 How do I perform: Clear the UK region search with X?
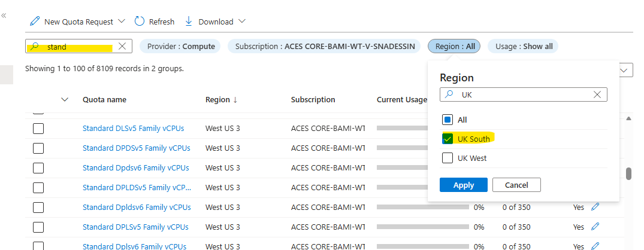pyautogui.click(x=598, y=94)
